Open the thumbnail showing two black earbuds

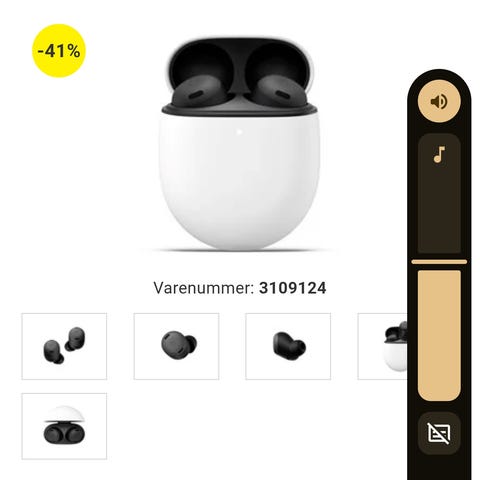(x=64, y=346)
